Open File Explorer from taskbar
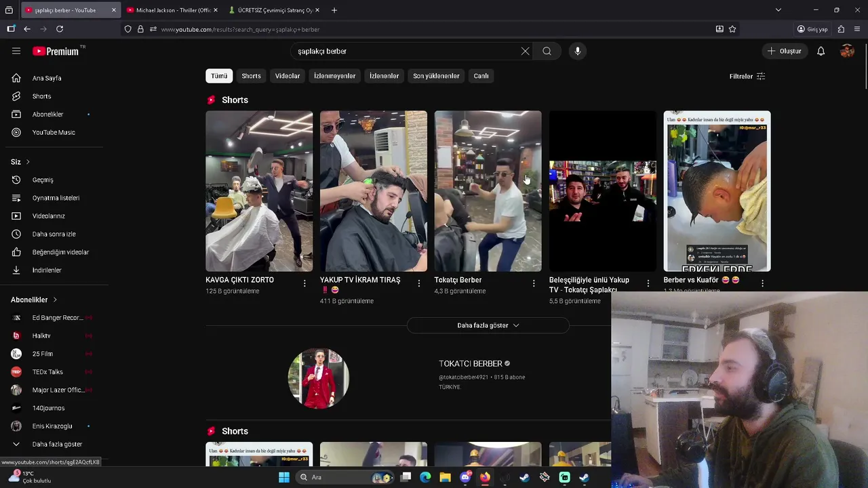 click(445, 477)
